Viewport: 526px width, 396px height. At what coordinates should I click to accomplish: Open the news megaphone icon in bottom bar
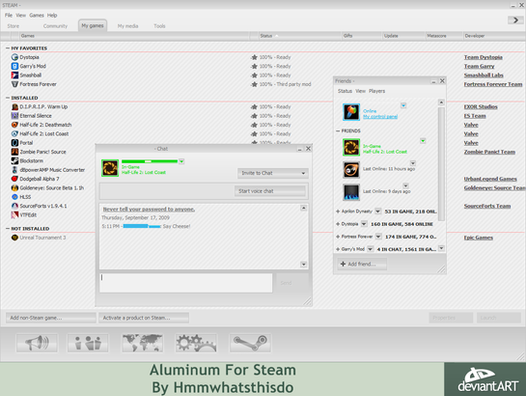(37, 343)
